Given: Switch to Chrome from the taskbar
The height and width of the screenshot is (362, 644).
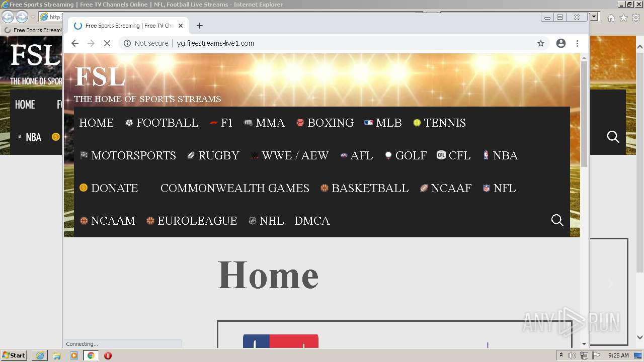Looking at the screenshot, I should [91, 355].
